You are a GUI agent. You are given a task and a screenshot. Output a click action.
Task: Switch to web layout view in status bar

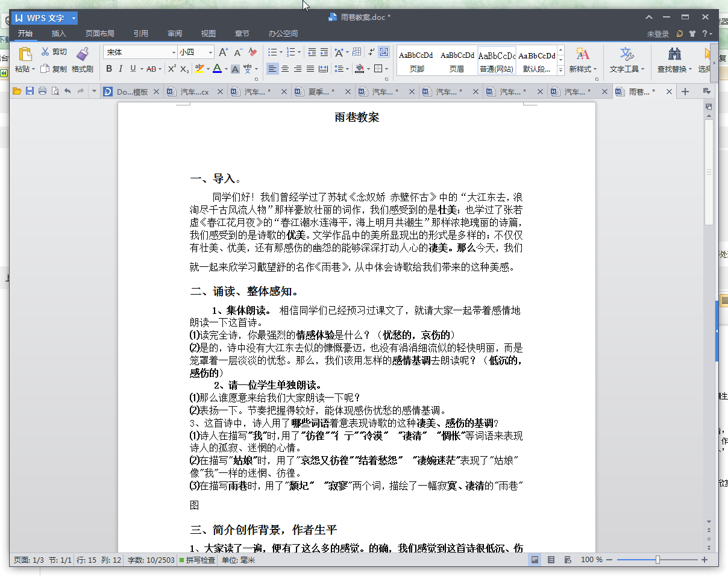pyautogui.click(x=568, y=560)
